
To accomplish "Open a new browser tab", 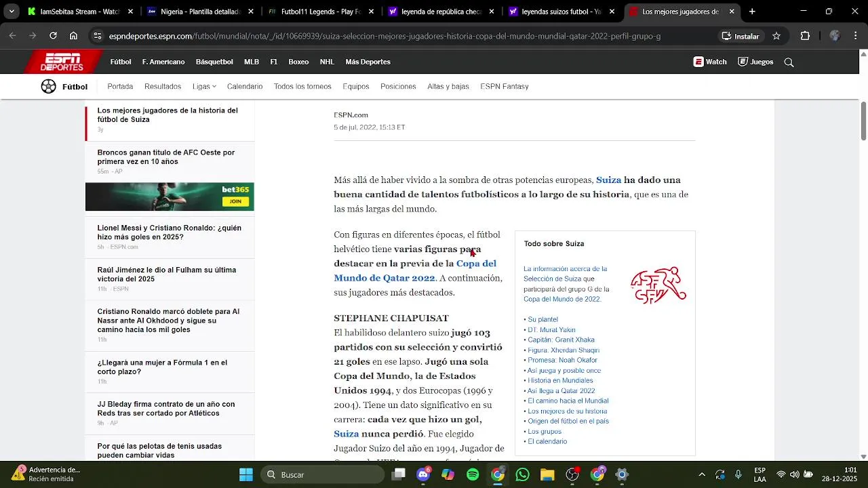I will tap(752, 12).
